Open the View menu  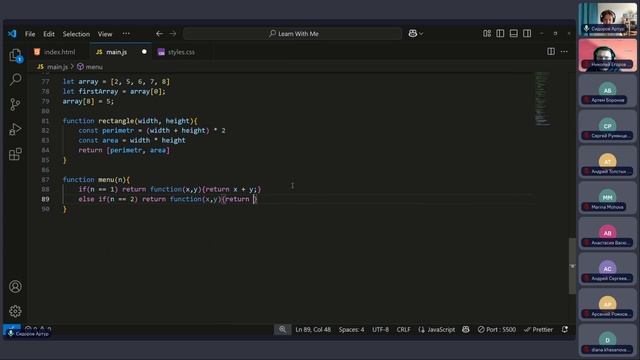(x=105, y=34)
